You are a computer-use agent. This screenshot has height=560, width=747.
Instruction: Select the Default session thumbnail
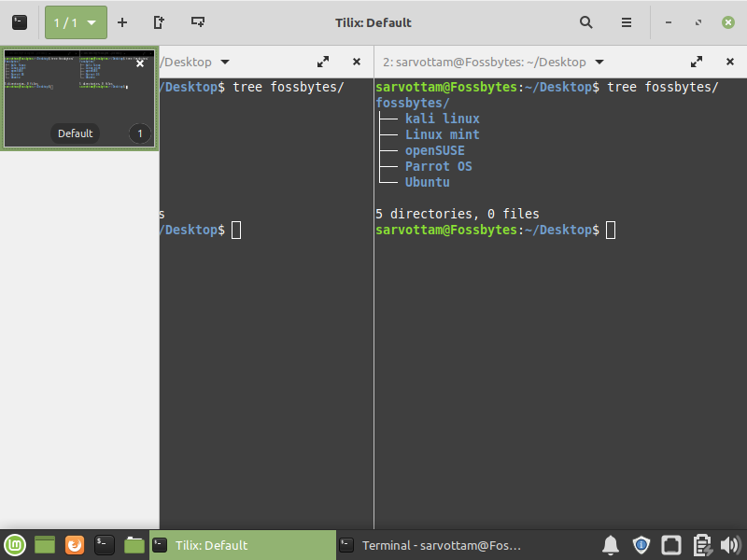78,98
